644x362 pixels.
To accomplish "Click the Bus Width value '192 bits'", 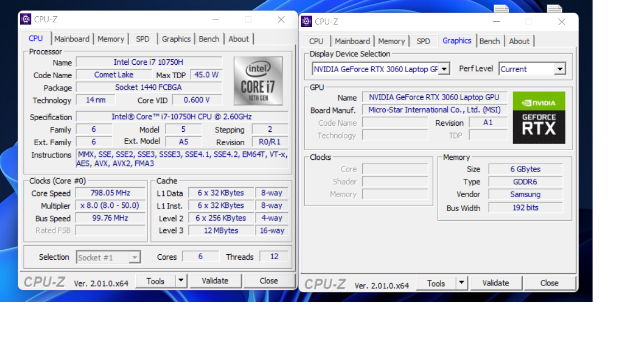I will [525, 208].
